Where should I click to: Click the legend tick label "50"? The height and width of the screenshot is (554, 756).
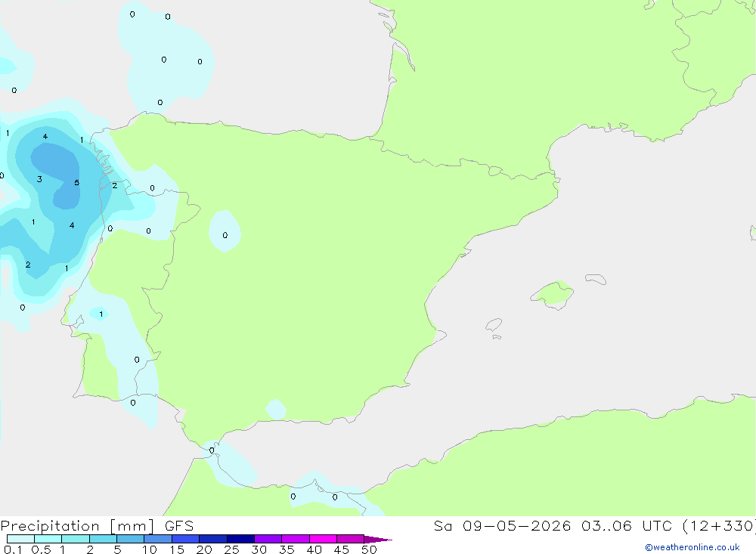pyautogui.click(x=369, y=549)
